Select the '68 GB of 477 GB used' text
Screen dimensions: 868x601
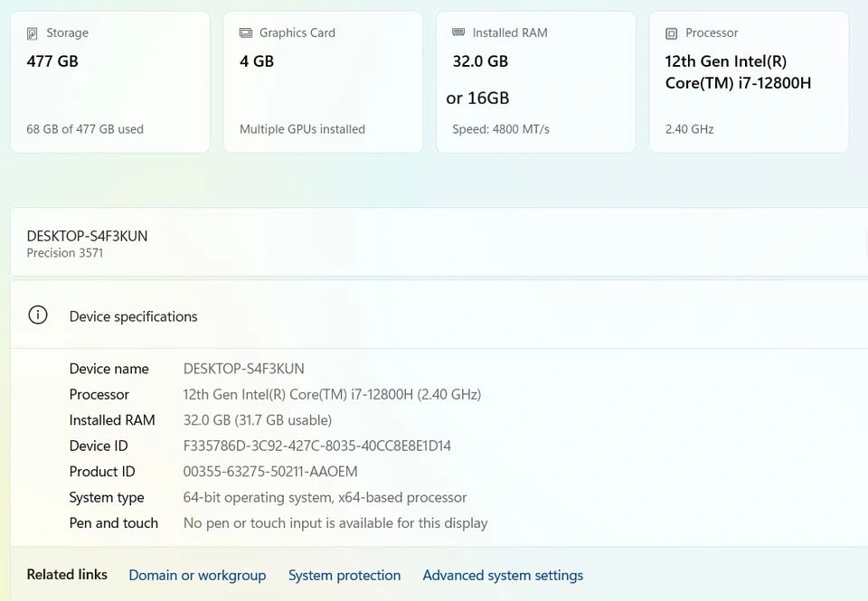coord(85,129)
